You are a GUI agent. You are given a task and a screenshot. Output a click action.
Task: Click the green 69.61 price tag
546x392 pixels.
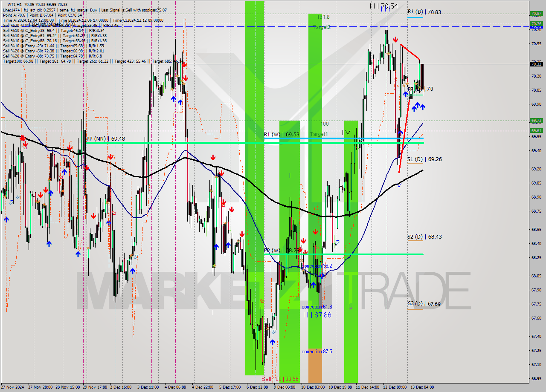click(536, 131)
